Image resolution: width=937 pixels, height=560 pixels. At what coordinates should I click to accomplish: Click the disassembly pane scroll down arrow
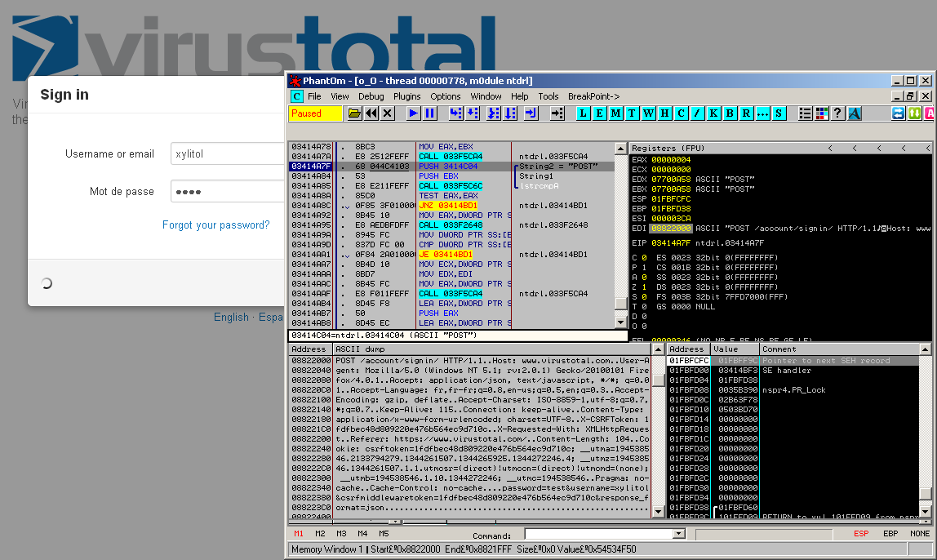[x=621, y=322]
